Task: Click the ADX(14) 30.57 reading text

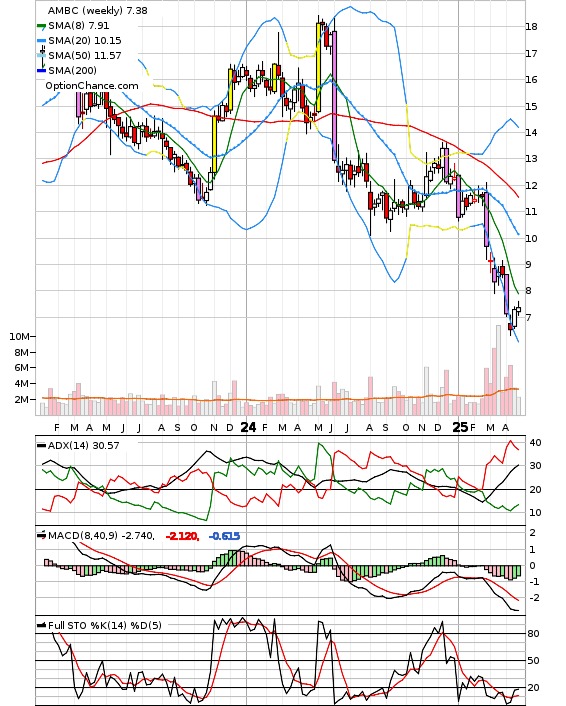Action: [83, 446]
